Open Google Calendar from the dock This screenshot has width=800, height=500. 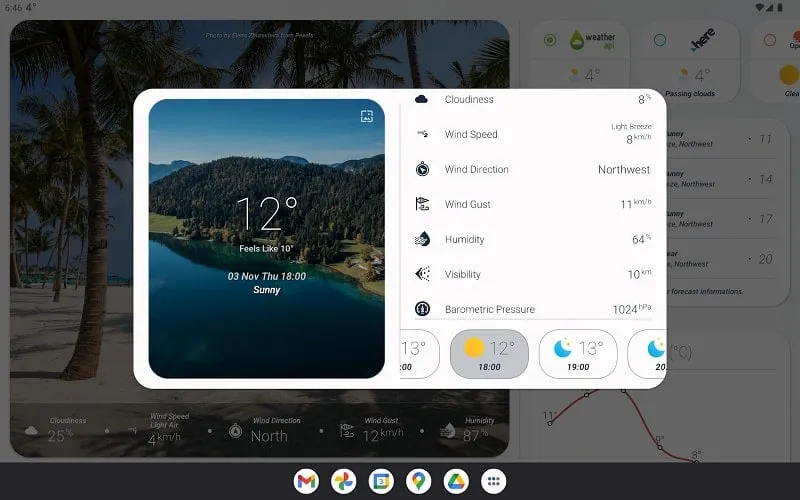[381, 481]
